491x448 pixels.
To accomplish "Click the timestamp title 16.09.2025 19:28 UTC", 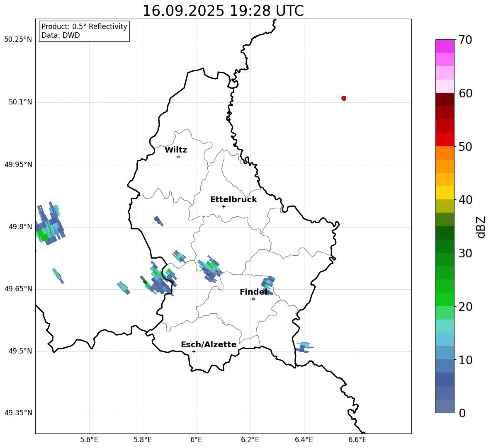I will click(x=223, y=11).
